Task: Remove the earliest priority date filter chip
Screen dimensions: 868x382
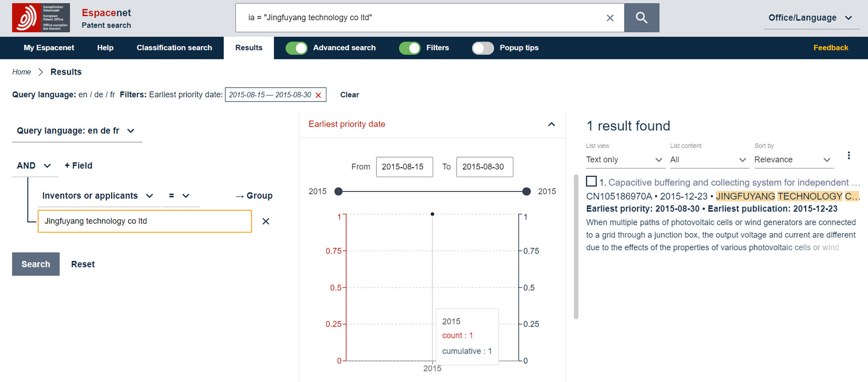Action: point(319,95)
